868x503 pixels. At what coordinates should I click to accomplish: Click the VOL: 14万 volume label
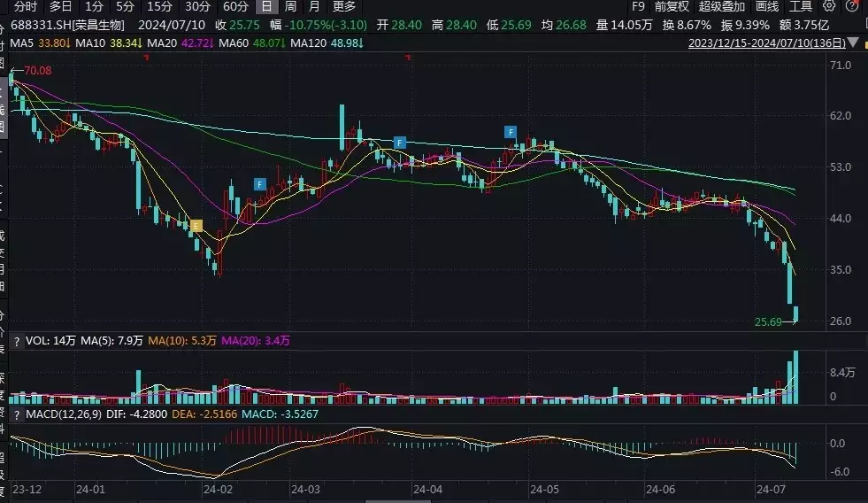[50, 341]
